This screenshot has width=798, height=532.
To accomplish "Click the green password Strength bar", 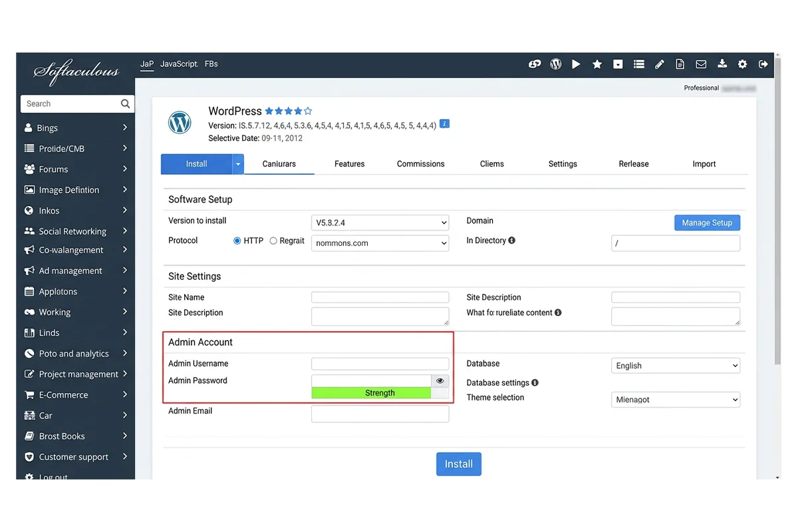I will tap(371, 393).
